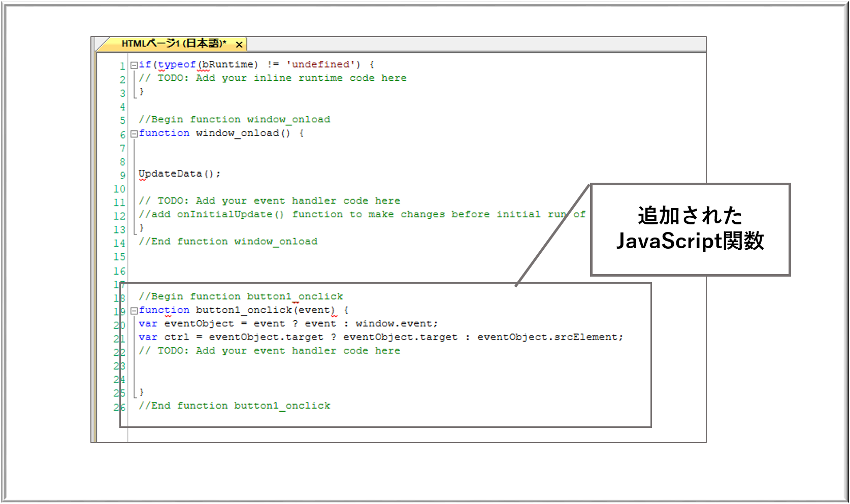This screenshot has width=850, height=504.
Task: Click the 'undefined' string on line 1
Action: point(320,64)
